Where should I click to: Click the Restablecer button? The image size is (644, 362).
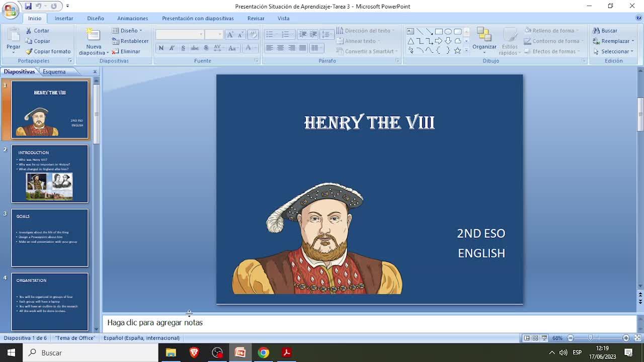(x=130, y=41)
